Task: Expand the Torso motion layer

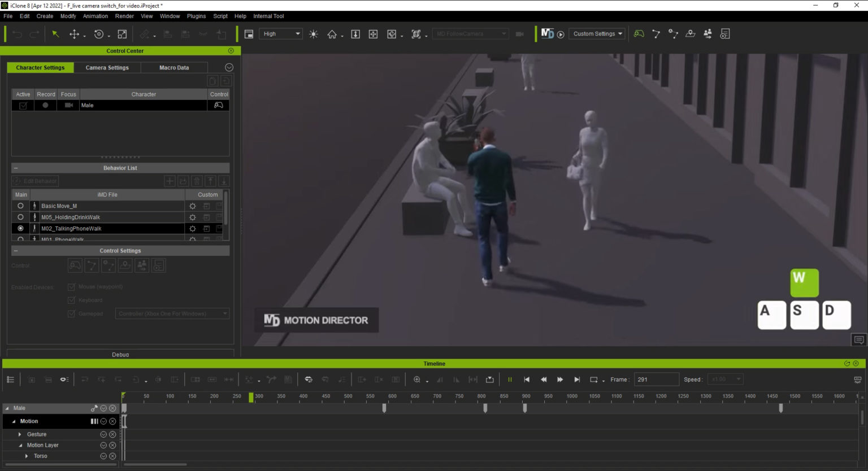Action: tap(27, 456)
